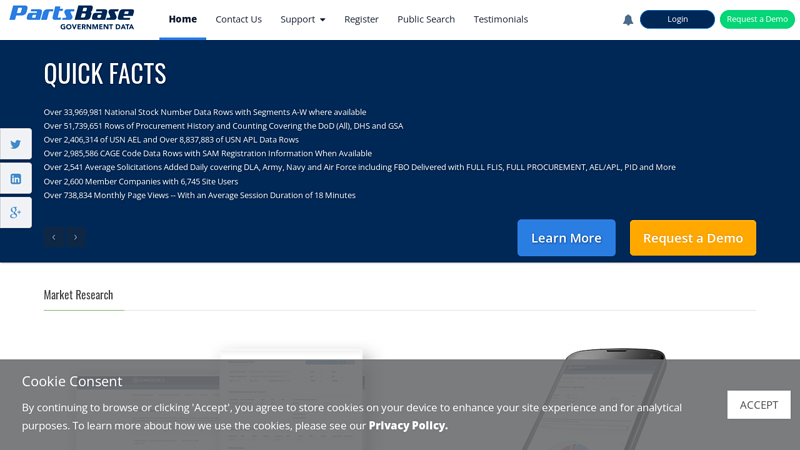This screenshot has width=800, height=450.
Task: Click the Cookie Consent heading
Action: tap(72, 381)
